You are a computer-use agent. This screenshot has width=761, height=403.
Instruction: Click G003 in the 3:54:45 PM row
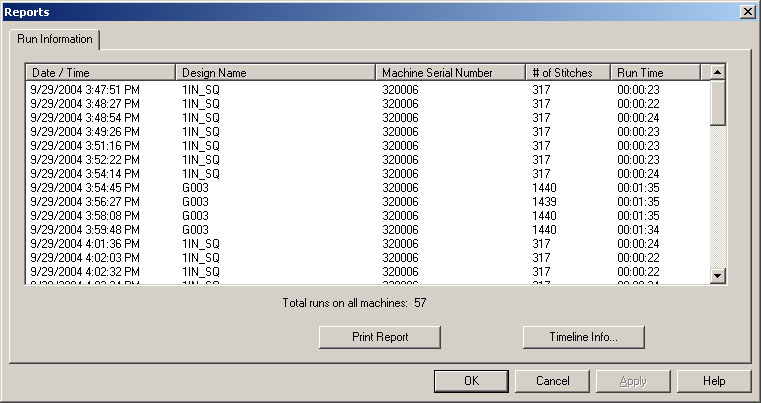pyautogui.click(x=195, y=188)
